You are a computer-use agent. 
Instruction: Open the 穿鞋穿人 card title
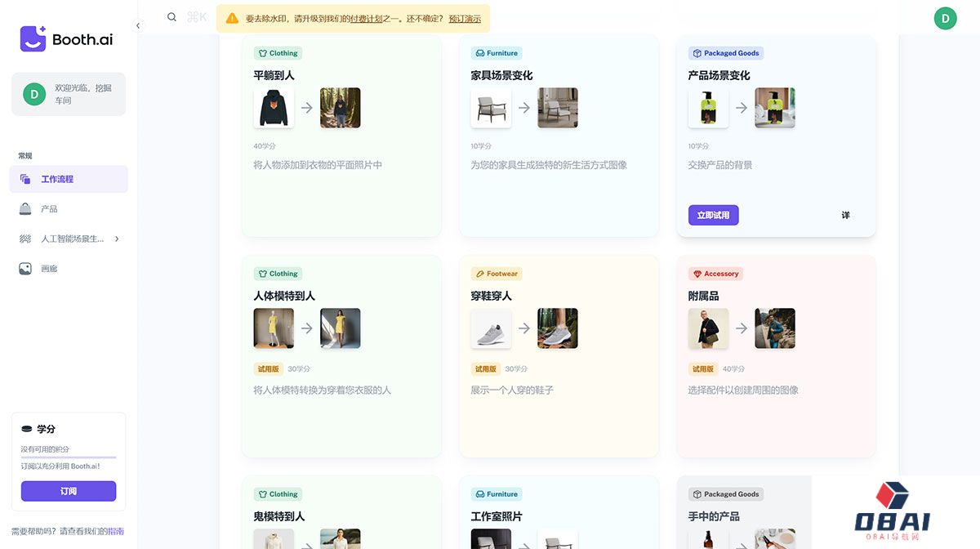pyautogui.click(x=491, y=296)
